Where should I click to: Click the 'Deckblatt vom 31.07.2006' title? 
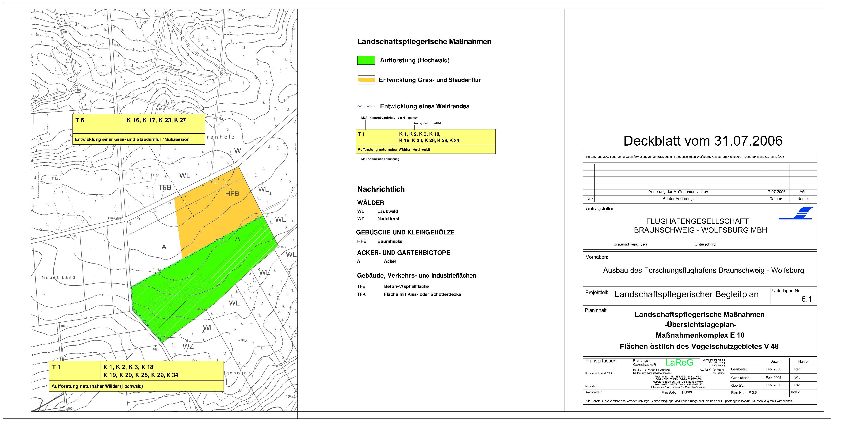point(703,141)
